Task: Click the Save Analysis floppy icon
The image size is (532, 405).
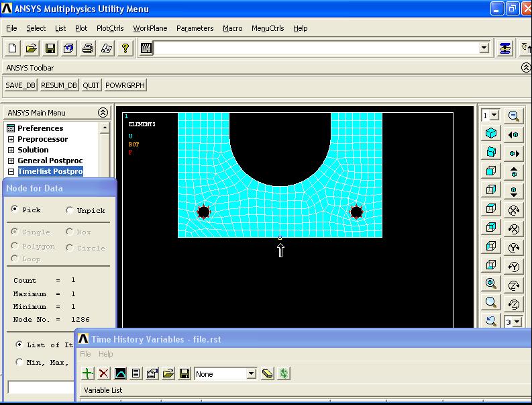Action: point(50,48)
